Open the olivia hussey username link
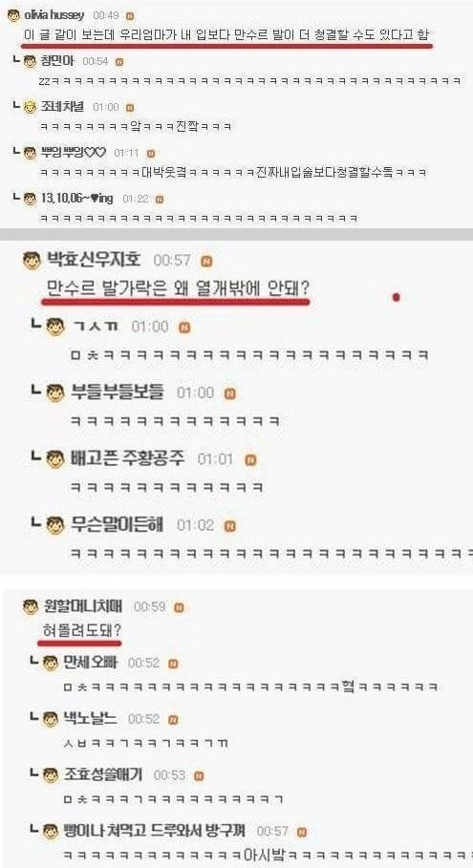Image resolution: width=473 pixels, height=868 pixels. [54, 15]
